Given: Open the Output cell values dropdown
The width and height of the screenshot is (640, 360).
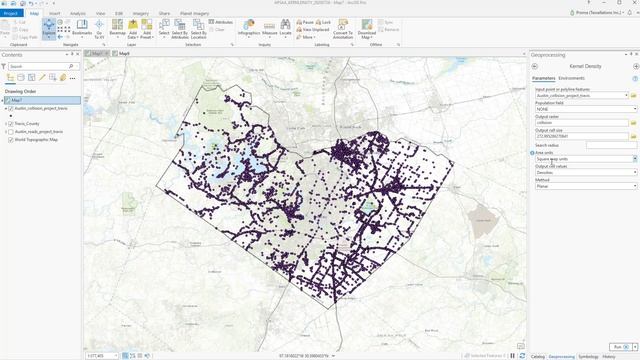Looking at the screenshot, I should point(635,172).
